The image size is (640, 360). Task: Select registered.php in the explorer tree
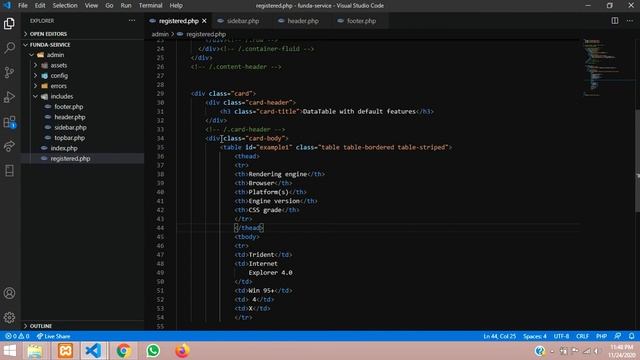pyautogui.click(x=82, y=159)
